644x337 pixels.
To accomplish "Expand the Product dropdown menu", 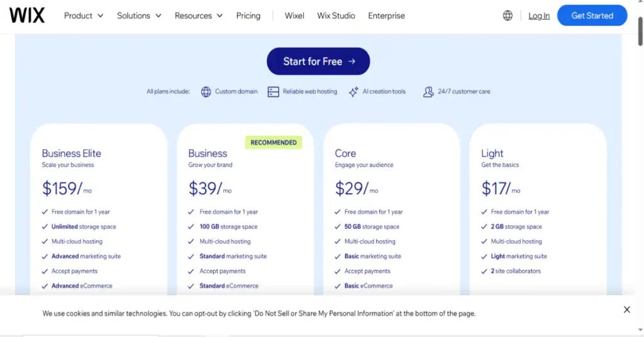I will pyautogui.click(x=84, y=16).
